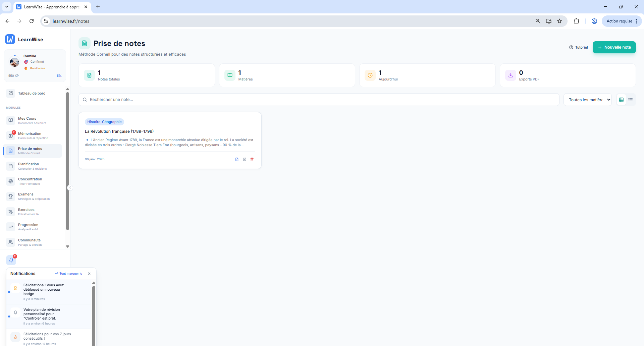Delete the Révolution française note
The image size is (644, 346).
[x=252, y=159]
